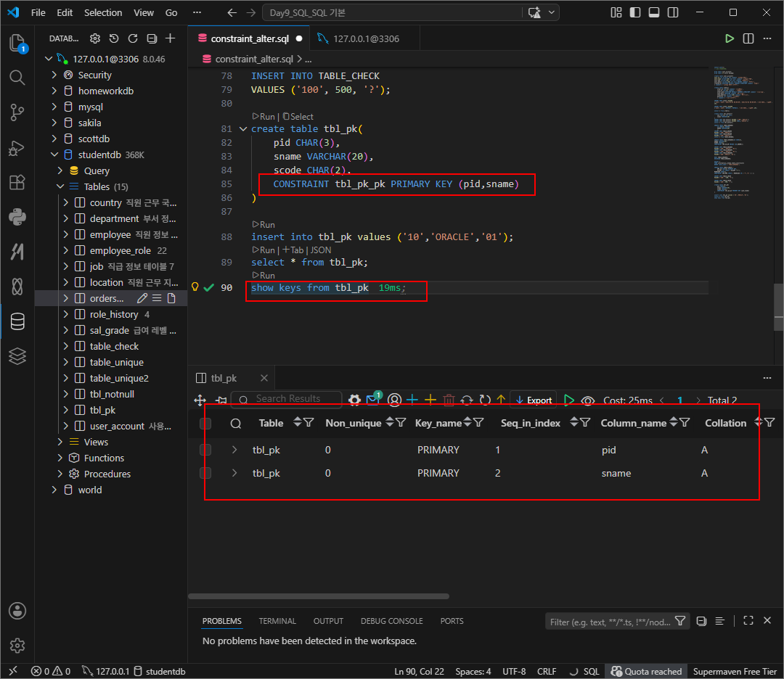Open query history in database panel

114,38
